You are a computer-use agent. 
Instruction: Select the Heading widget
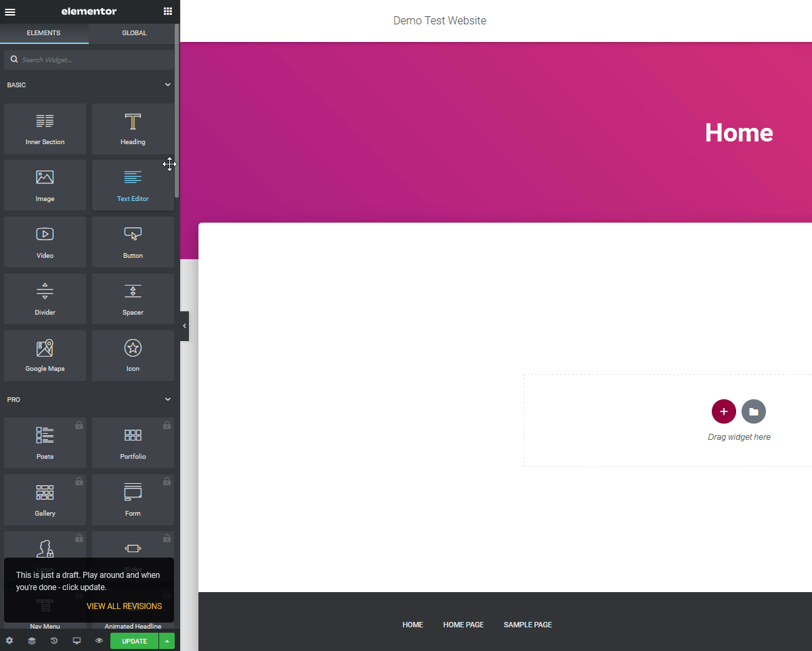[133, 129]
